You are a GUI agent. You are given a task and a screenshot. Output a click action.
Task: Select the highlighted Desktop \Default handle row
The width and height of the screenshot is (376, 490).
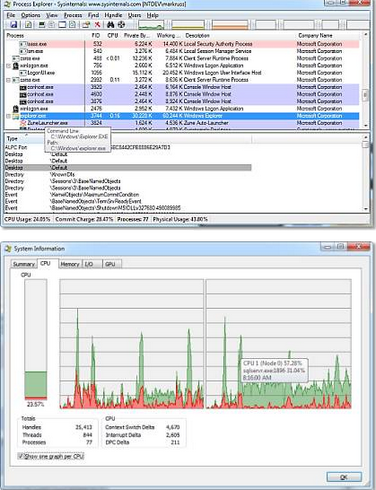tap(128, 168)
